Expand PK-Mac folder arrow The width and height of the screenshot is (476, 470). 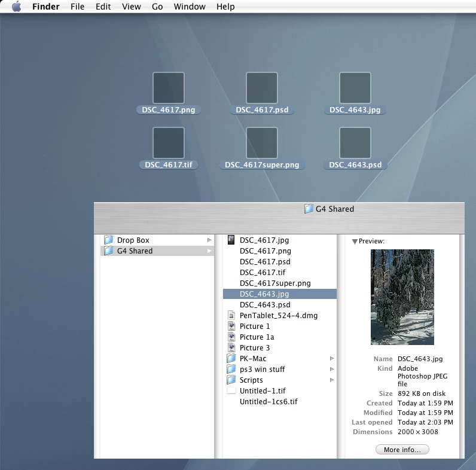click(x=332, y=359)
